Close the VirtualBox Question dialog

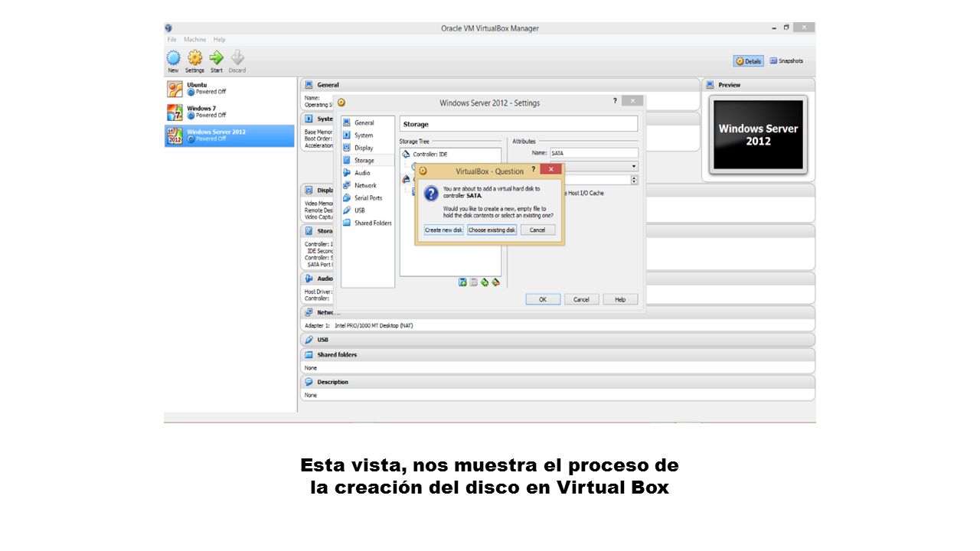pos(550,170)
